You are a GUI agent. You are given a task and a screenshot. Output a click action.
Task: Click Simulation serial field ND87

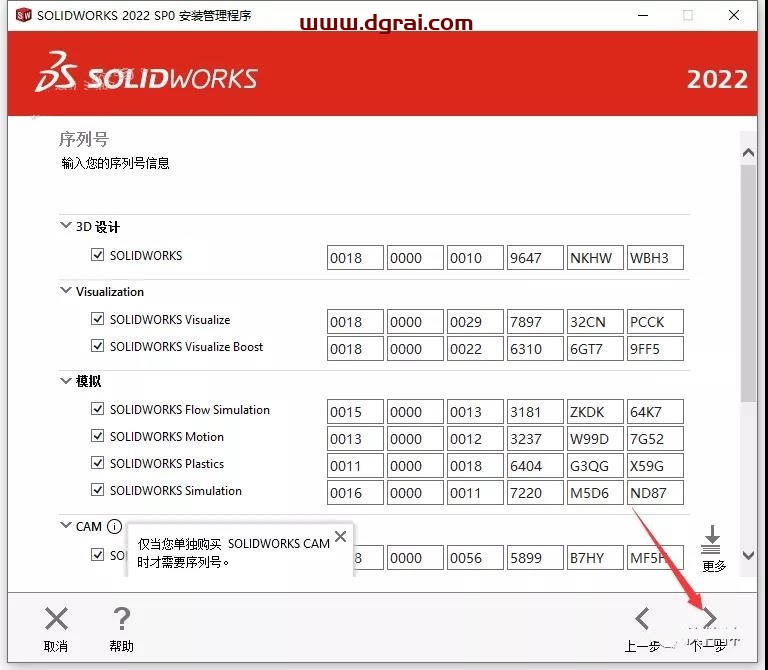655,493
